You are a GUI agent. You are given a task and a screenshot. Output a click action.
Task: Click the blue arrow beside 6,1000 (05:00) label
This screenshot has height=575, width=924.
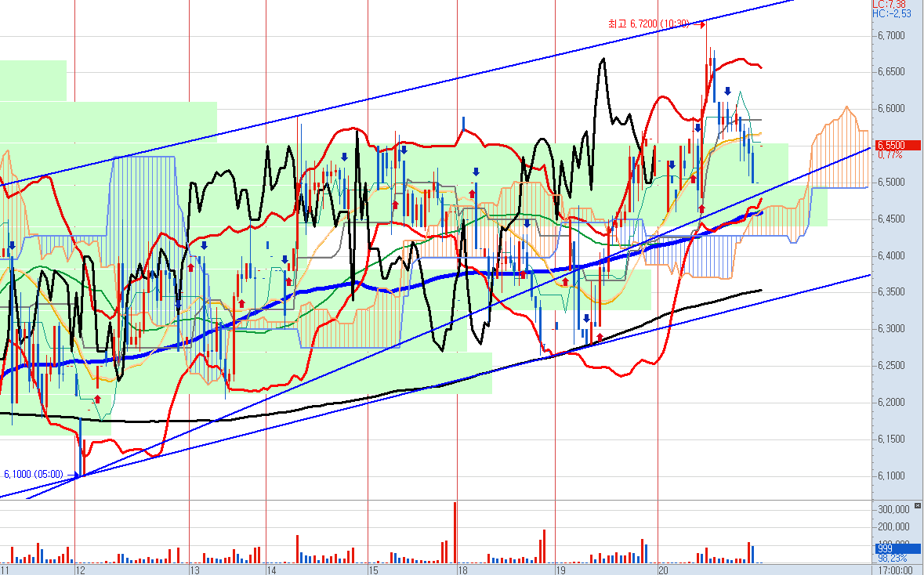pos(74,475)
